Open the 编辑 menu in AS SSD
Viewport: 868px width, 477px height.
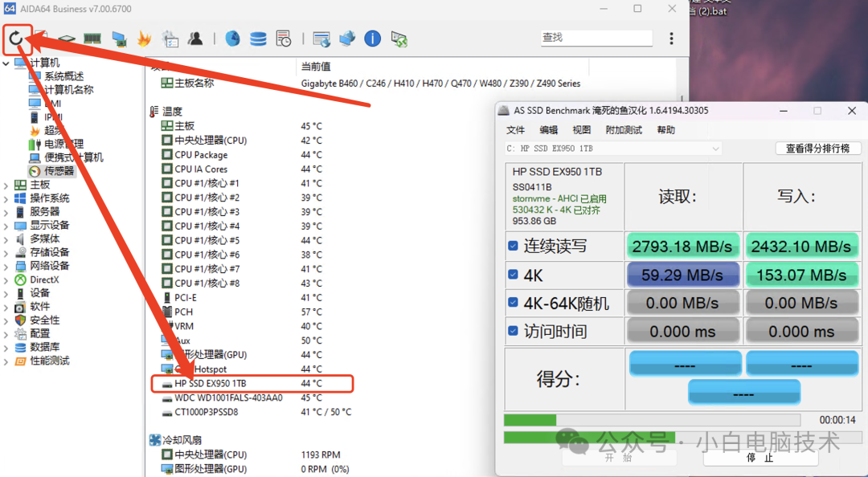pyautogui.click(x=549, y=130)
